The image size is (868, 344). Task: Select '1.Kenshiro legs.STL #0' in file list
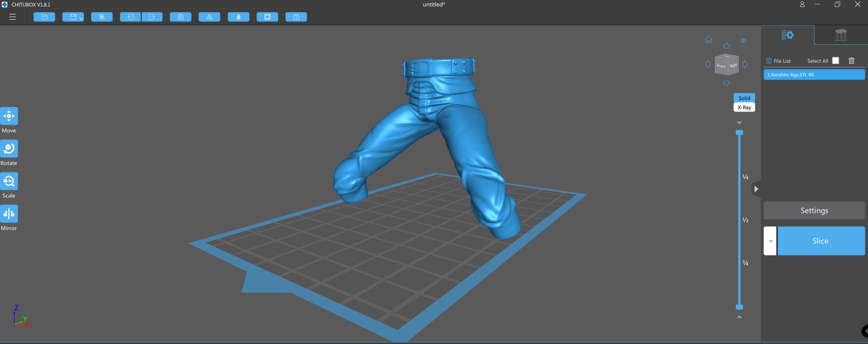(814, 75)
